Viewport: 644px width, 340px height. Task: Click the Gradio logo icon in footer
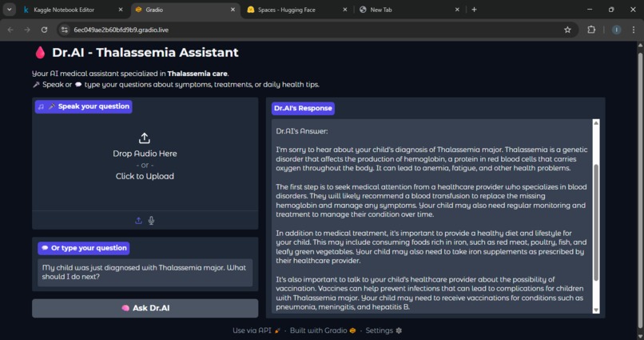point(352,330)
